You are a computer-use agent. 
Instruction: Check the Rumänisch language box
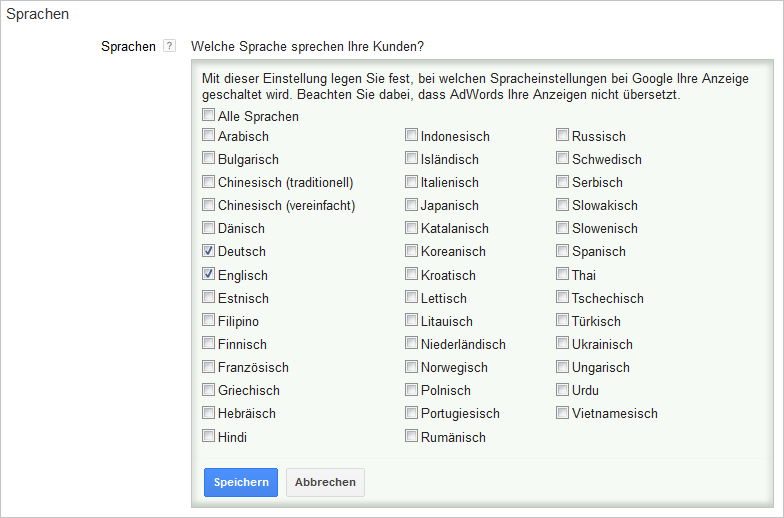[x=412, y=436]
